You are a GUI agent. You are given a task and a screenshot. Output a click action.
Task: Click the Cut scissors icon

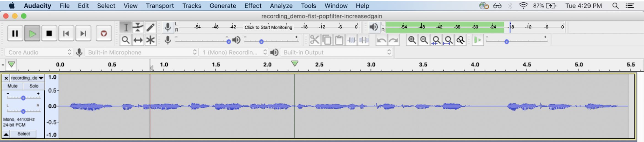(x=315, y=40)
